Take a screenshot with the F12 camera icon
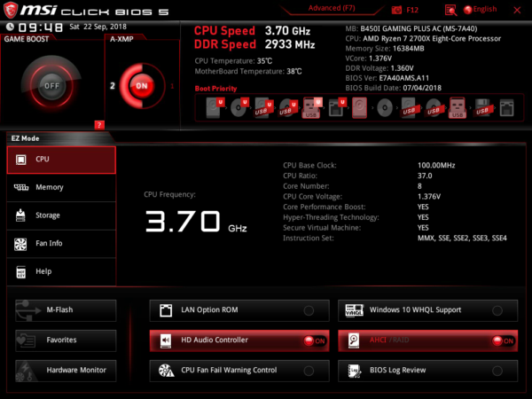532x399 pixels. (396, 10)
